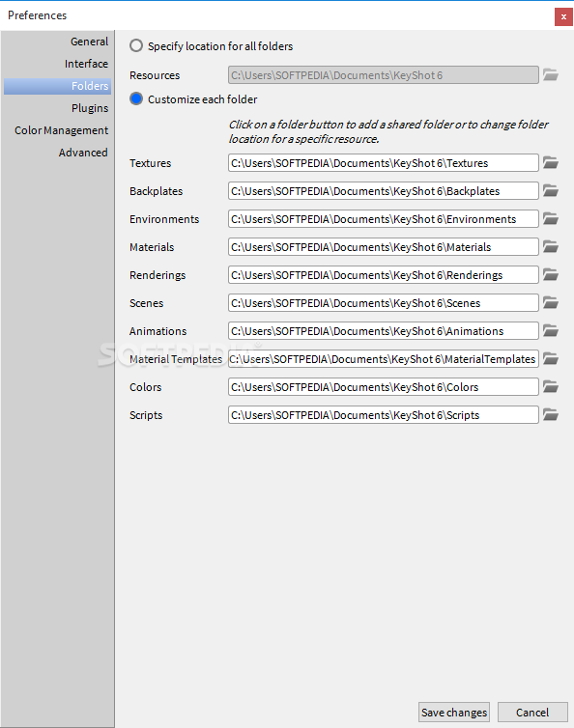The width and height of the screenshot is (574, 728).
Task: Focus the Material Templates path field
Action: [384, 359]
